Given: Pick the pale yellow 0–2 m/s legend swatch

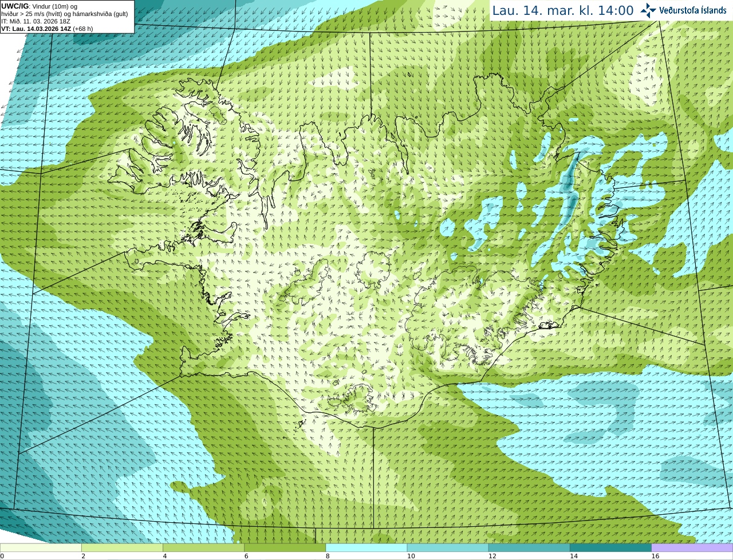Looking at the screenshot, I should 41,548.
